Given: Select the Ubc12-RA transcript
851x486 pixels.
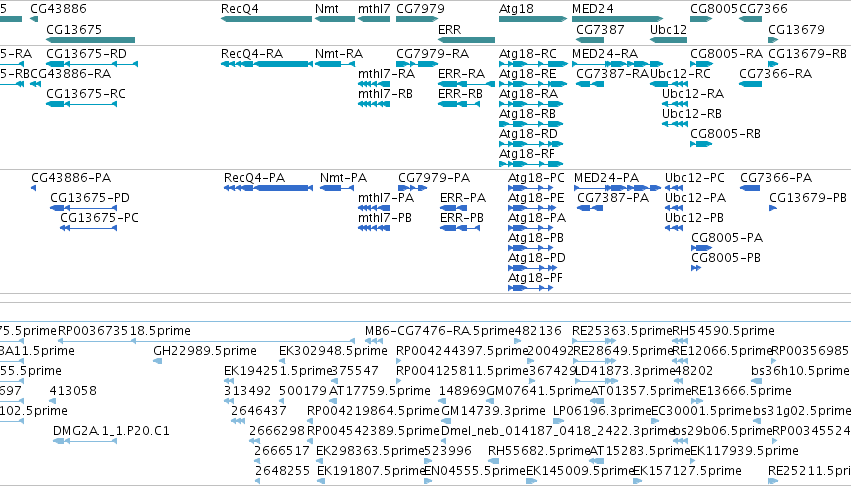Looking at the screenshot, I should click(675, 104).
